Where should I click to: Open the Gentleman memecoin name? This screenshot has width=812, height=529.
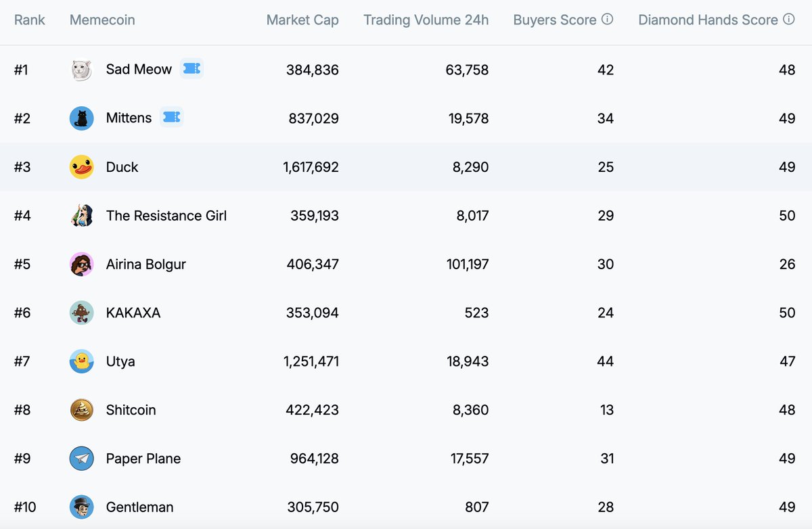click(x=139, y=507)
